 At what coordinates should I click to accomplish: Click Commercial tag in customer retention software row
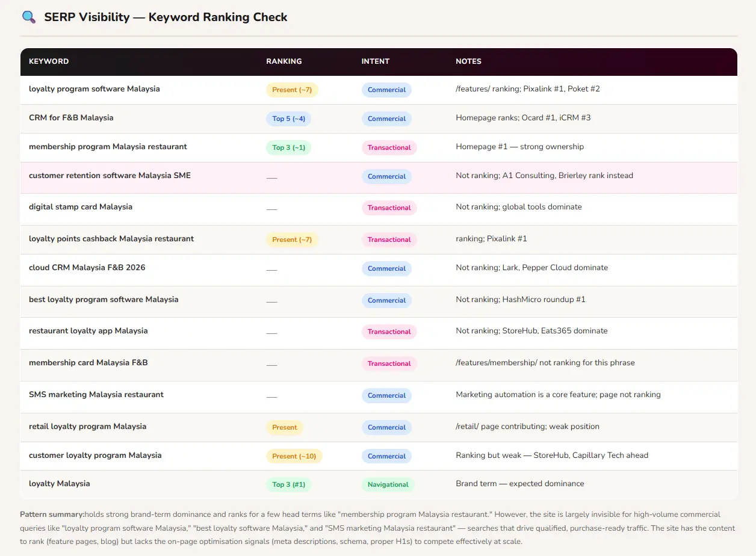click(386, 177)
